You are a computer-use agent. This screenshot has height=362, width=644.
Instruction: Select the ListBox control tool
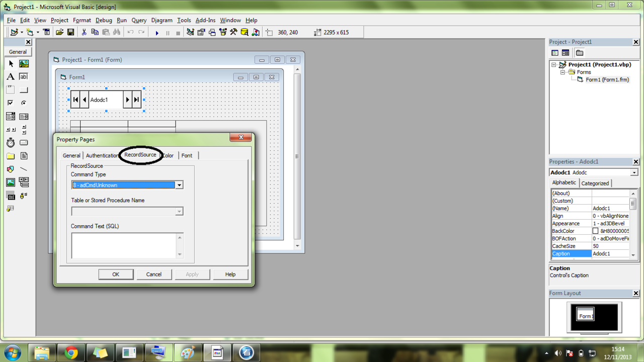(x=24, y=116)
